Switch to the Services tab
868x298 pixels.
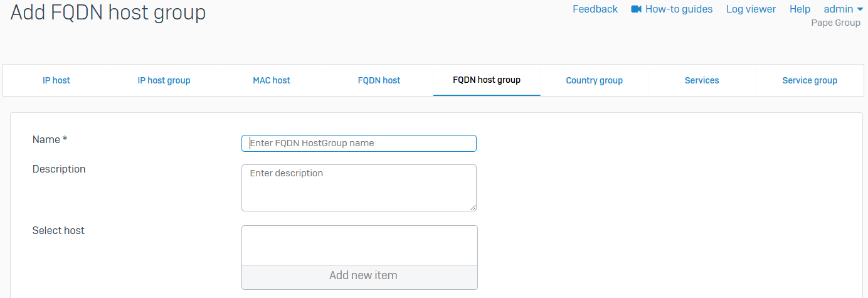[x=702, y=80]
